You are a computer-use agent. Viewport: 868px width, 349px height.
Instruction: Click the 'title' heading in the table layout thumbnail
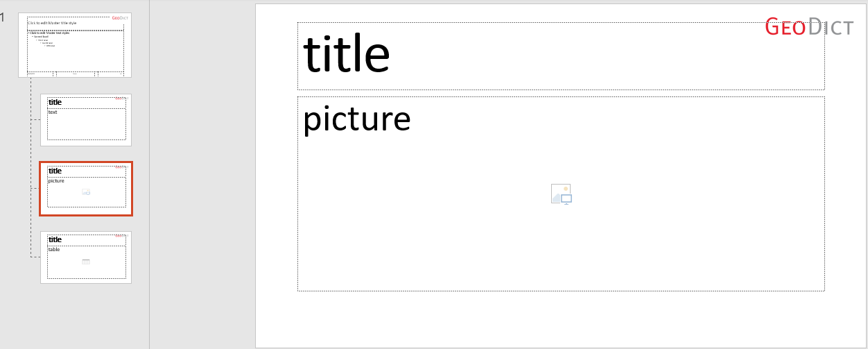click(55, 240)
